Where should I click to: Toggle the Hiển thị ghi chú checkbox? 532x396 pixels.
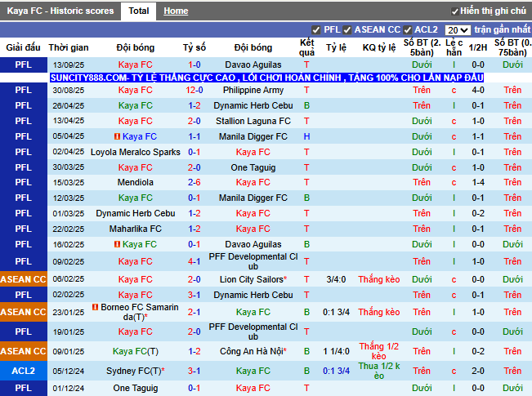(x=455, y=11)
